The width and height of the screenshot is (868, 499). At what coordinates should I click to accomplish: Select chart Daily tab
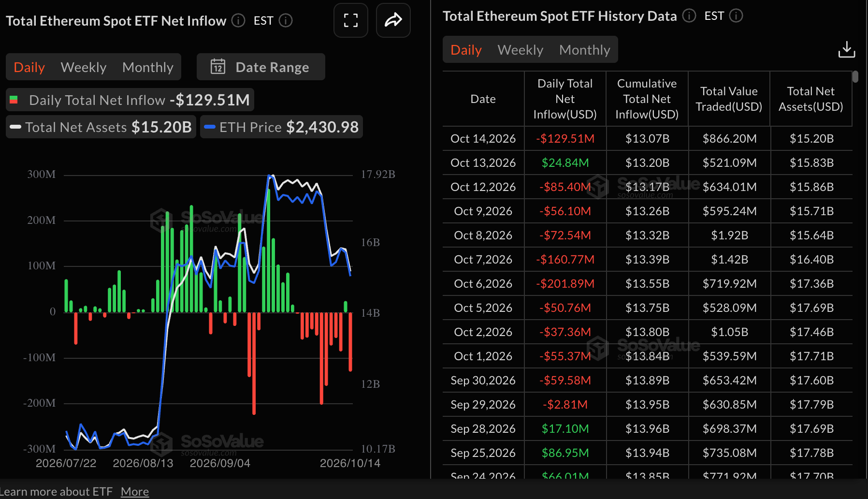(x=29, y=67)
